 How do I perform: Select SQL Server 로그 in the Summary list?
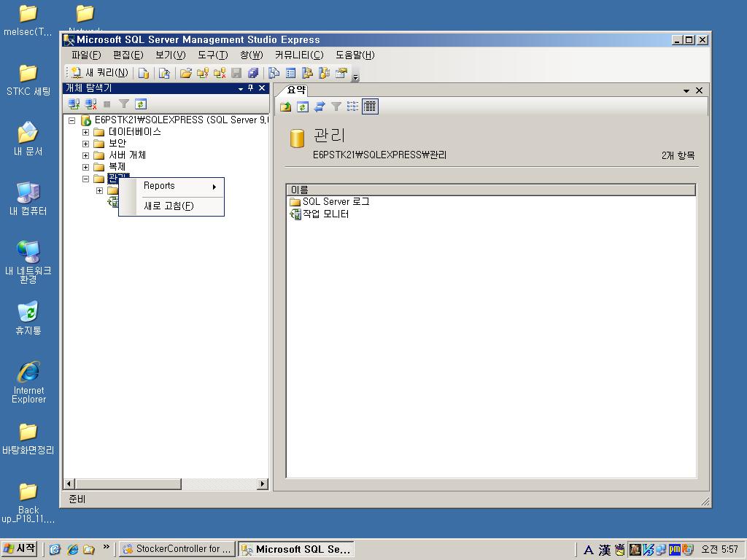336,202
